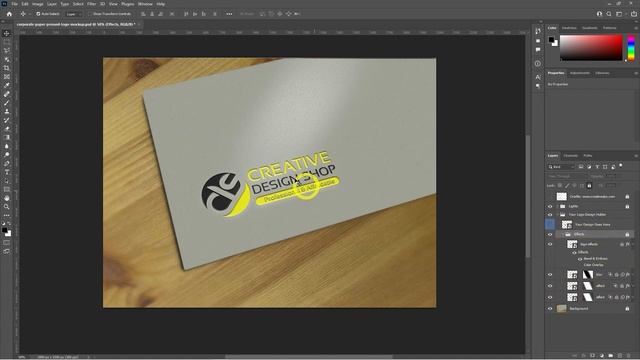Select the Clone Stamp tool

(x=7, y=111)
